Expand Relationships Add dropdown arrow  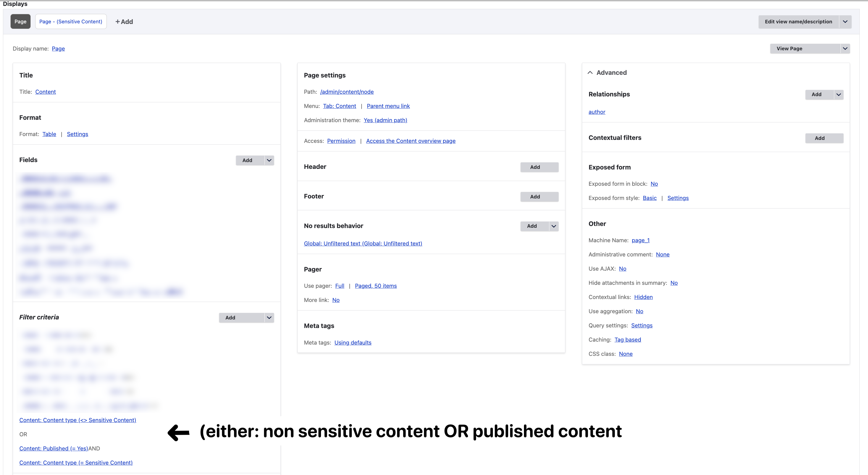point(838,95)
